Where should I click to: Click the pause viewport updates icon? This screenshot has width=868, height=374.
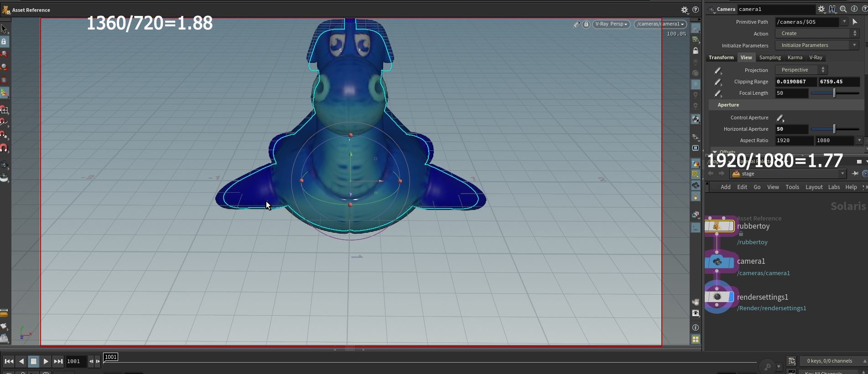point(696,148)
